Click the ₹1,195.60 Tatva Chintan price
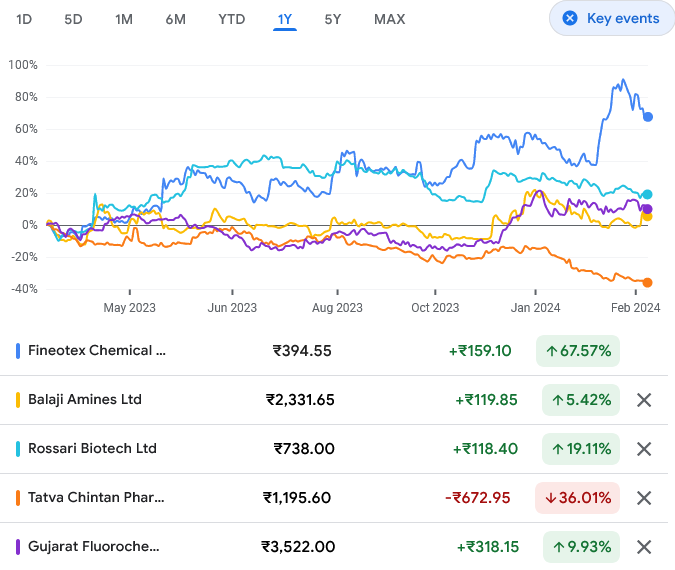Viewport: 675px width, 570px height. [x=297, y=498]
